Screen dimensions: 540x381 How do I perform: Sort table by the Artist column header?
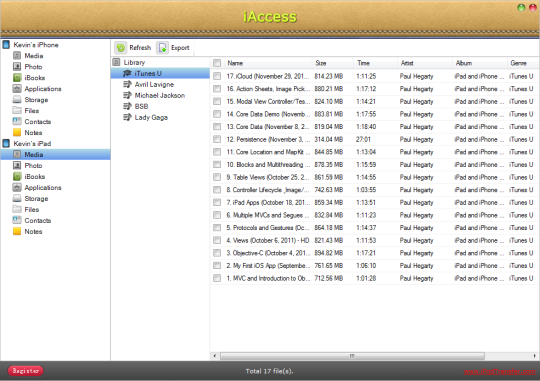coord(425,63)
